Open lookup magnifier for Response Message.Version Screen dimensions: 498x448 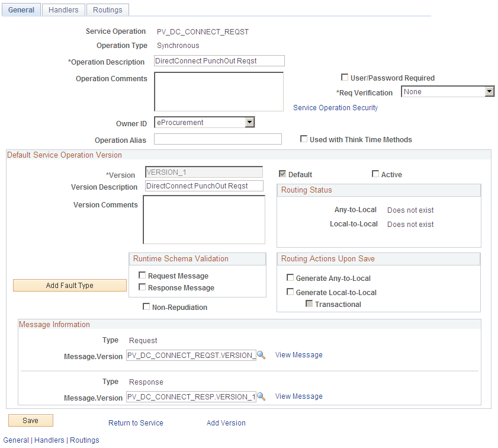point(261,396)
